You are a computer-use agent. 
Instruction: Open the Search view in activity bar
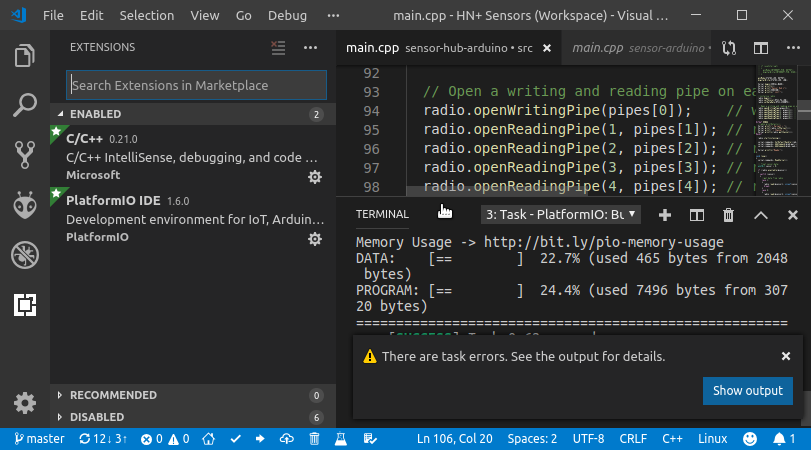[24, 105]
